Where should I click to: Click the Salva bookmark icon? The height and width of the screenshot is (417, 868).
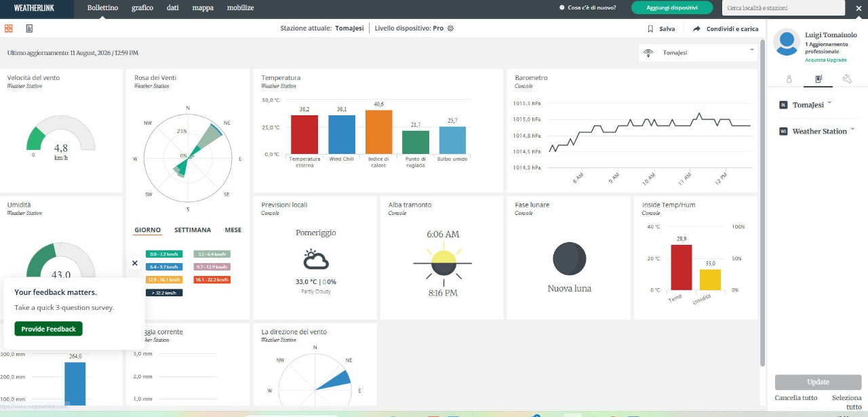(x=650, y=29)
